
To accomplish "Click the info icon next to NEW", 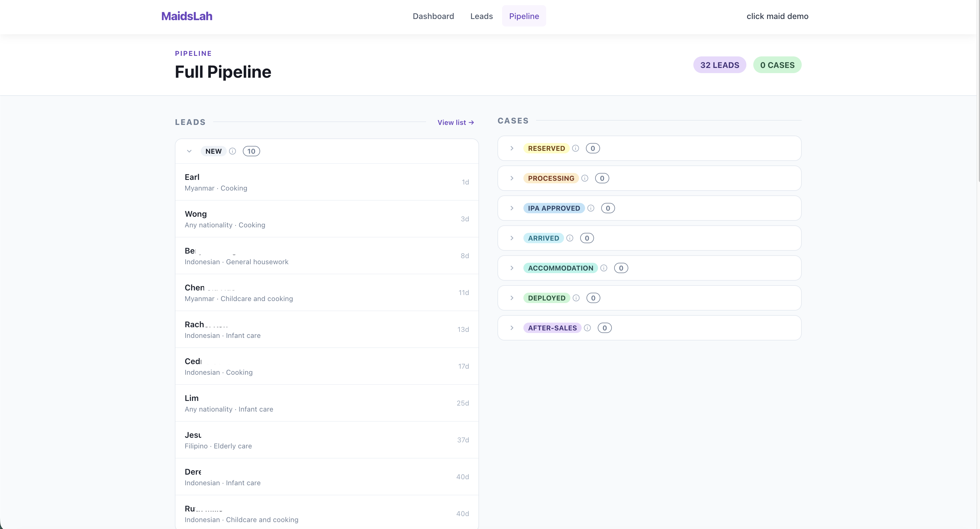I will 232,151.
